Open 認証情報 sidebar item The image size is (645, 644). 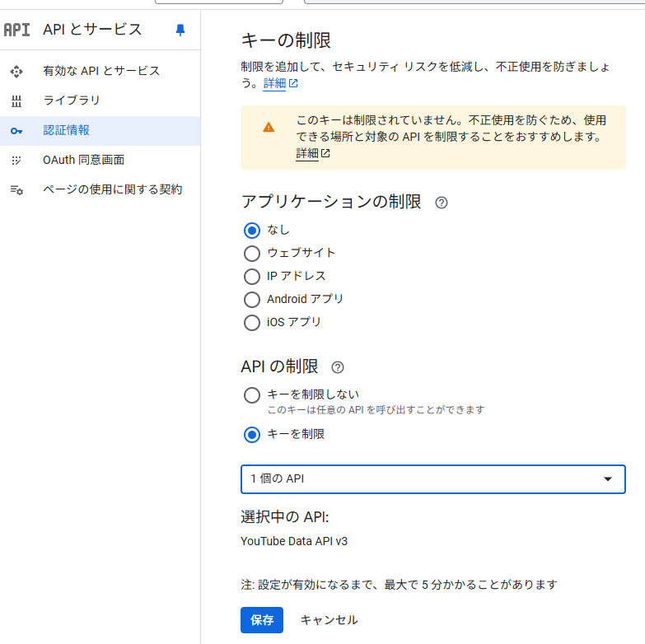coord(100,131)
